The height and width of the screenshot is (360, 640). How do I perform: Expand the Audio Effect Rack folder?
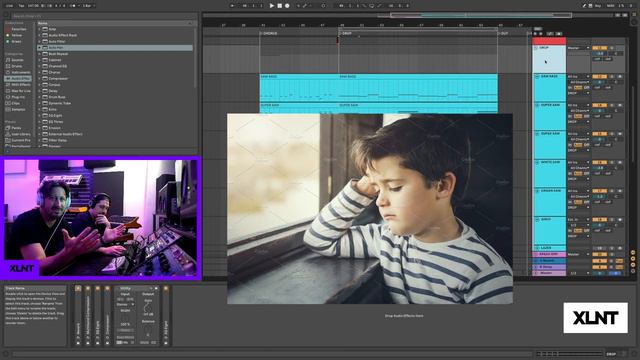point(40,36)
